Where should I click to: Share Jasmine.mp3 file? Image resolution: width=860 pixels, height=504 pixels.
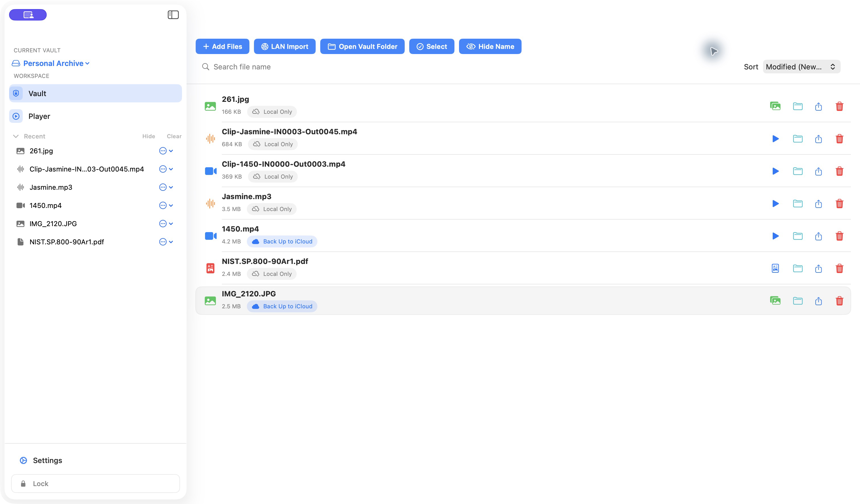coord(818,204)
